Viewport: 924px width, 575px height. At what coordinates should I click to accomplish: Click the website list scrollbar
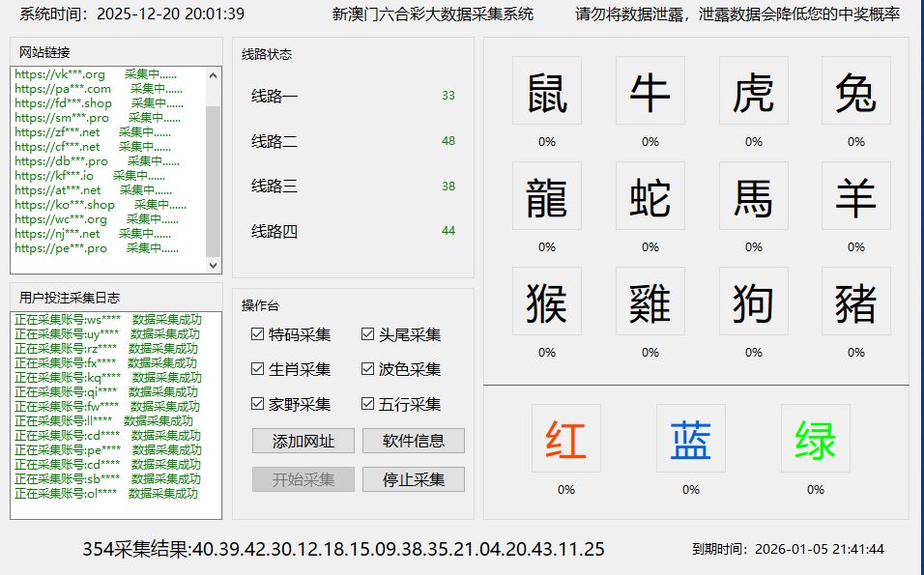pos(215,164)
